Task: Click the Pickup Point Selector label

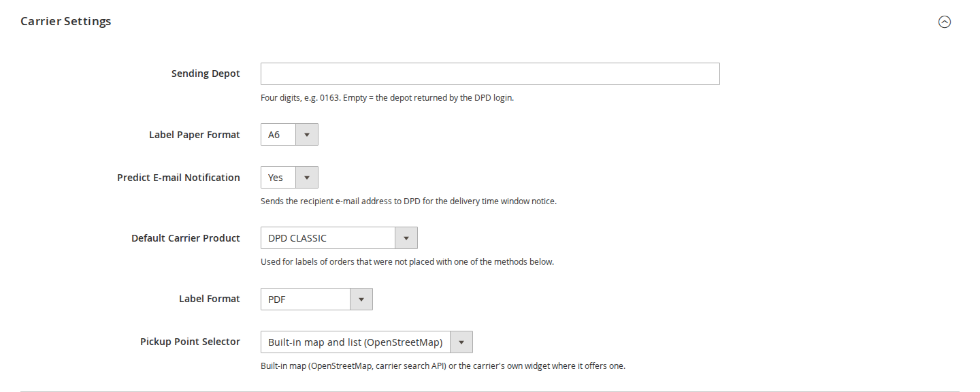Action: (x=190, y=342)
